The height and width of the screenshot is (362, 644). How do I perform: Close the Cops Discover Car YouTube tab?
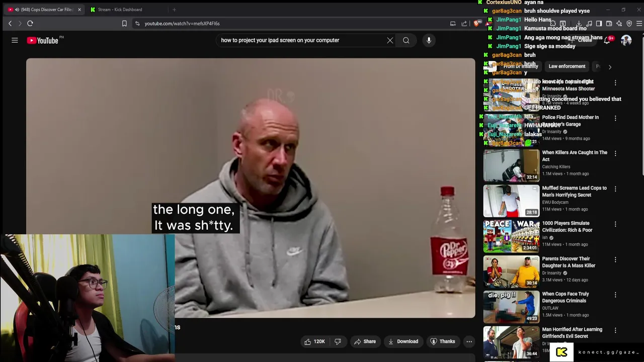point(79,10)
